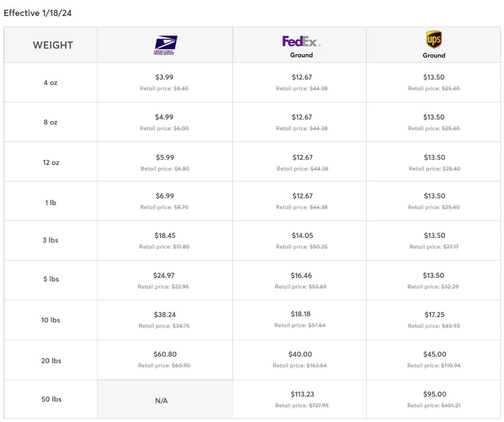This screenshot has height=422, width=504.
Task: Click the struck-through $401.21 retail price
Action: (451, 406)
